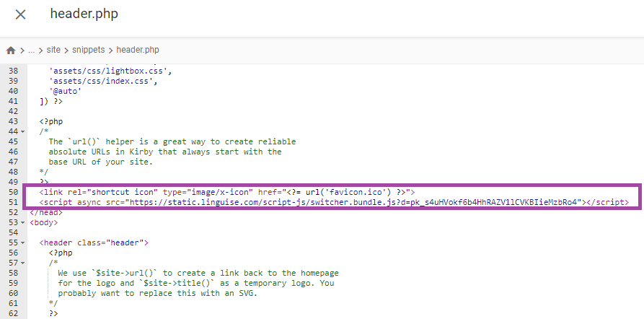
Task: Go to home folder via breadcrumb icon
Action: (x=11, y=50)
